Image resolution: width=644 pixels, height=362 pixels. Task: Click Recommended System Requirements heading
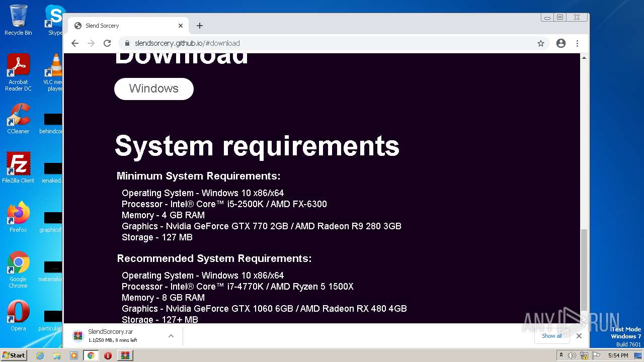(214, 258)
